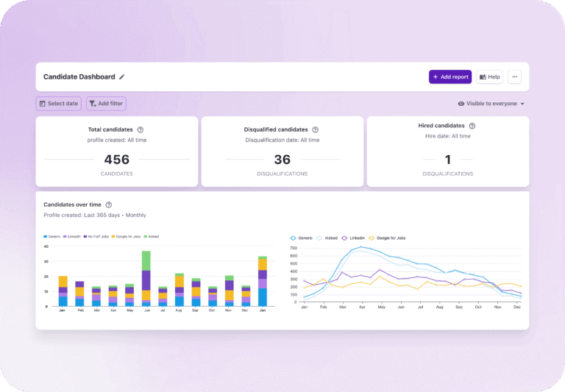
Task: Toggle Linkedin series in line chart legend
Action: 353,238
